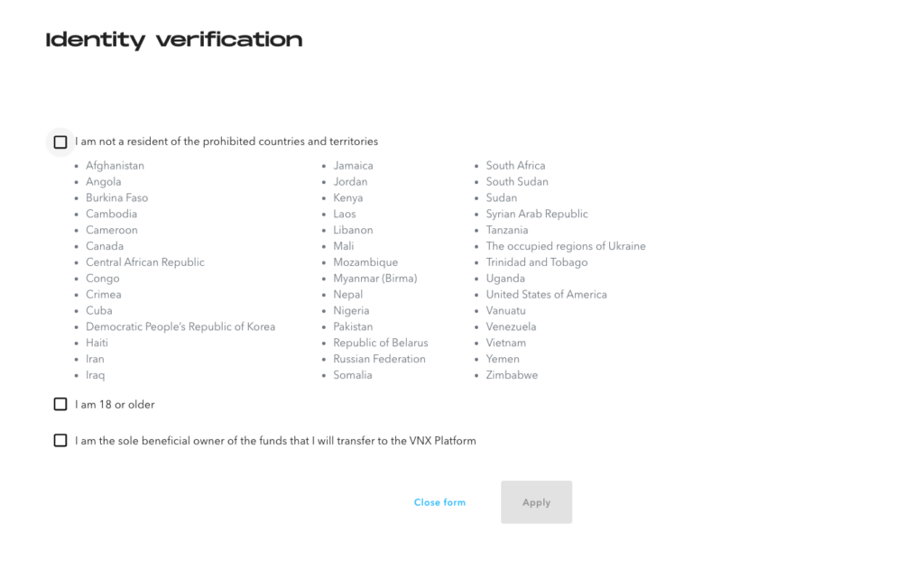Click the occupied regions of Ukraine entry

(566, 246)
